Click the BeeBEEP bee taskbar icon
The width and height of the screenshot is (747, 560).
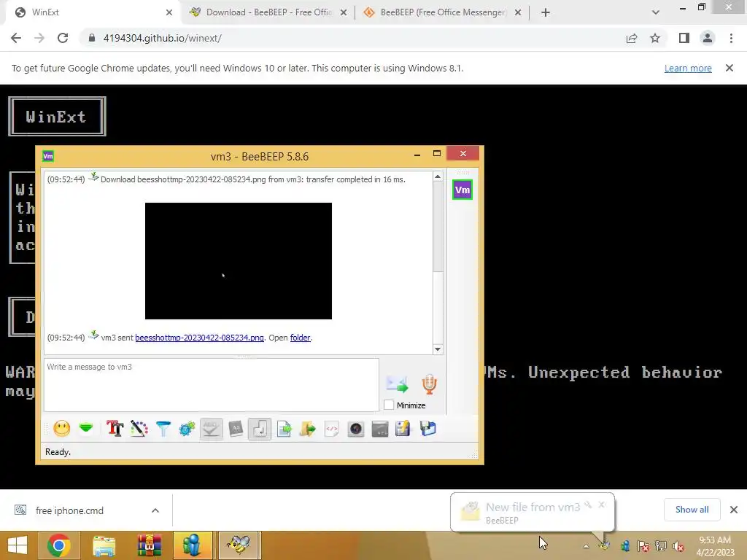click(x=239, y=545)
